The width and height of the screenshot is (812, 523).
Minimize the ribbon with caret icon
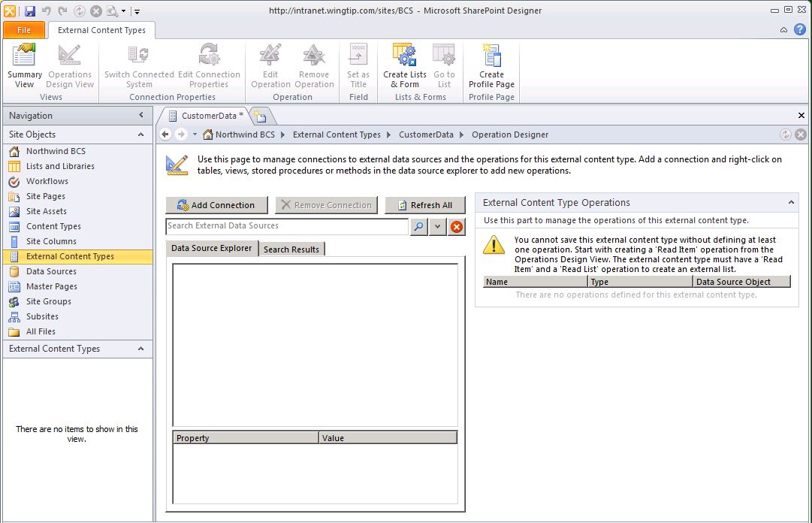783,30
